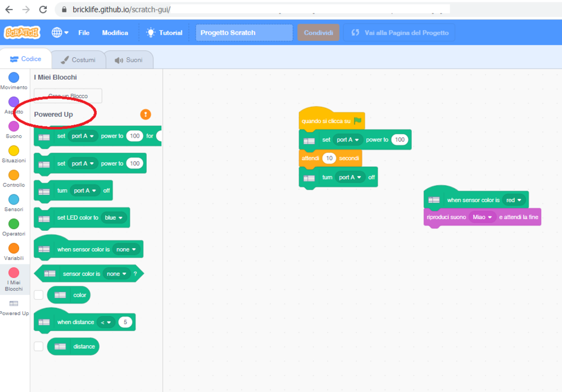Click the orange Powered Up connection status icon
562x392 pixels.
point(146,115)
